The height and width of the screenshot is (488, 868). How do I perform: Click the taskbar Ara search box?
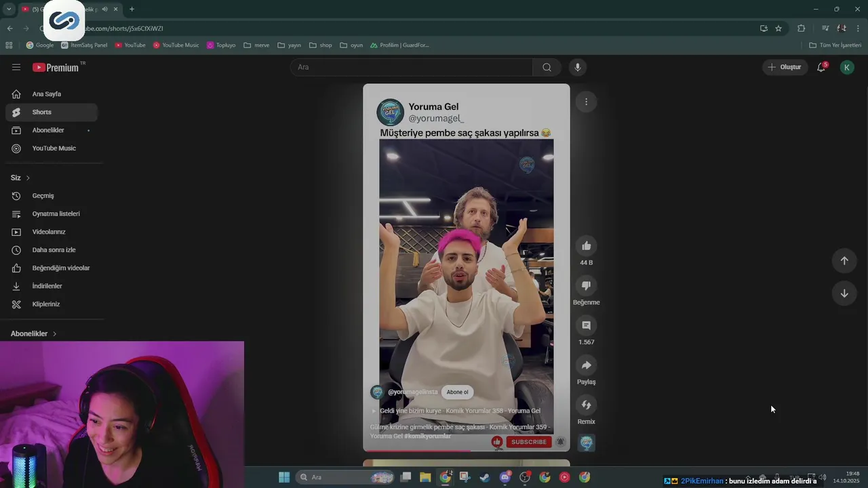[x=346, y=477]
